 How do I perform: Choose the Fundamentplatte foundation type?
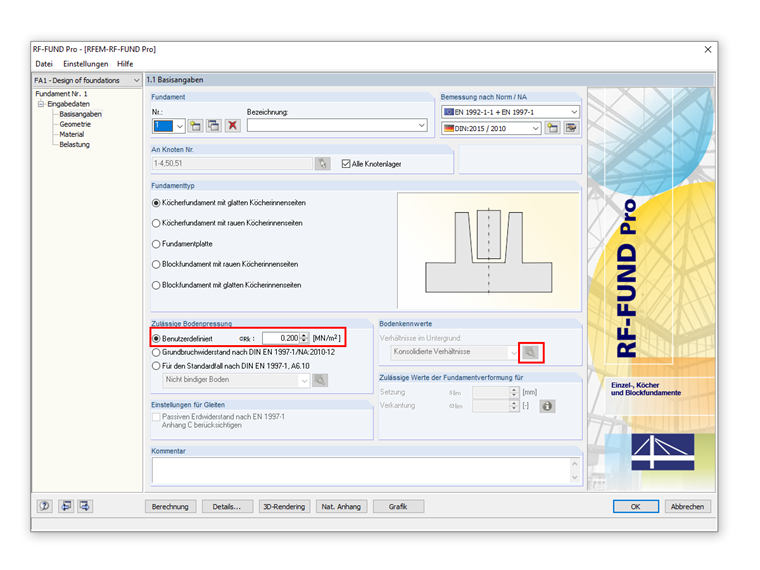point(156,244)
